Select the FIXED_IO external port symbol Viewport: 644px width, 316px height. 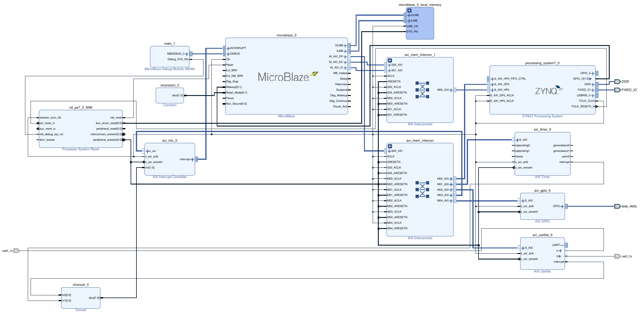tap(617, 90)
